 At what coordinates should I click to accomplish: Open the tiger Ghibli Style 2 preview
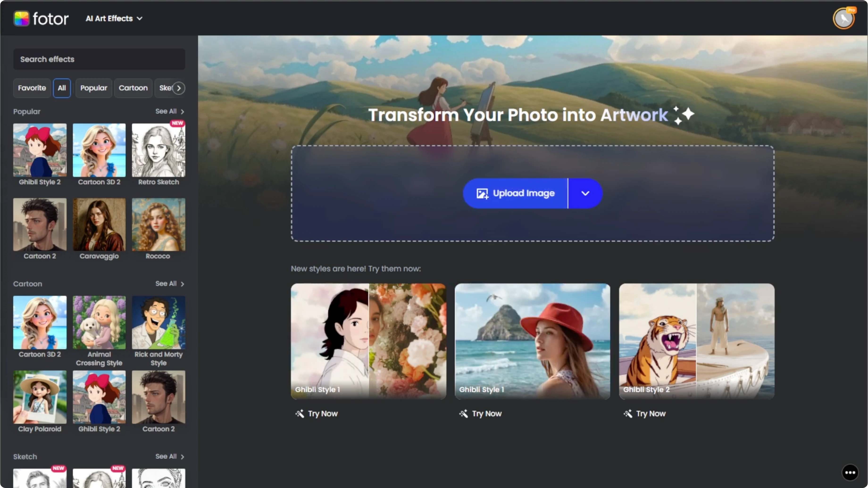(x=697, y=341)
